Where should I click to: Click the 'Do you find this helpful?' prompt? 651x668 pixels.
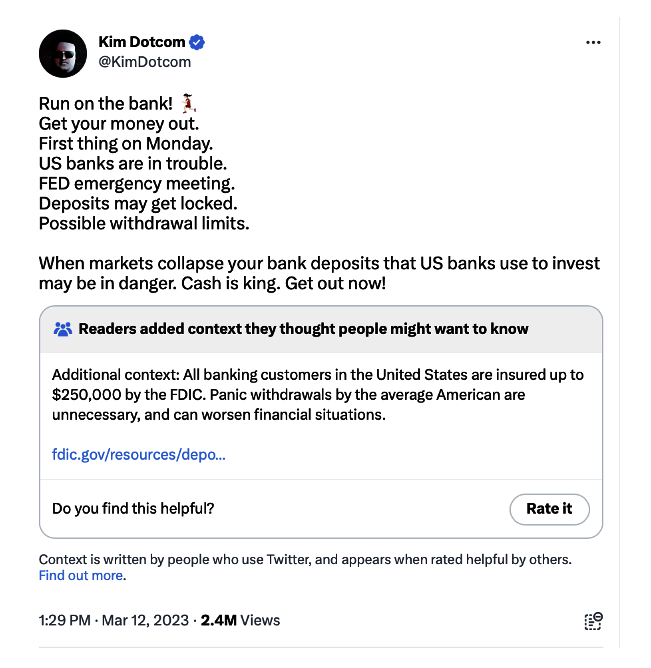point(133,508)
